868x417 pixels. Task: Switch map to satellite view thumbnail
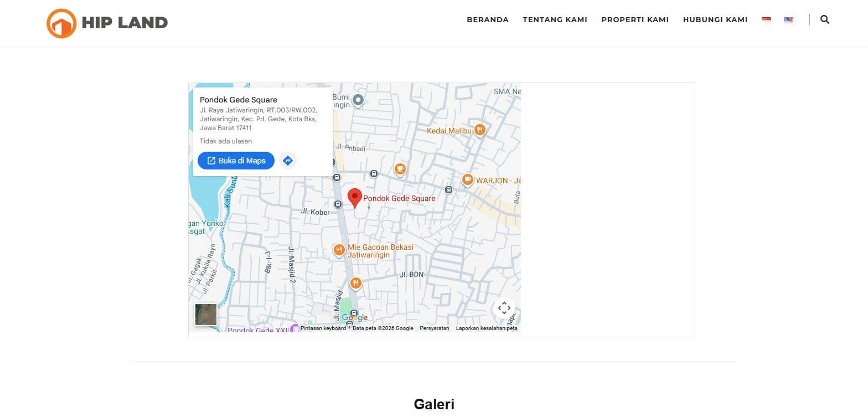(x=206, y=315)
